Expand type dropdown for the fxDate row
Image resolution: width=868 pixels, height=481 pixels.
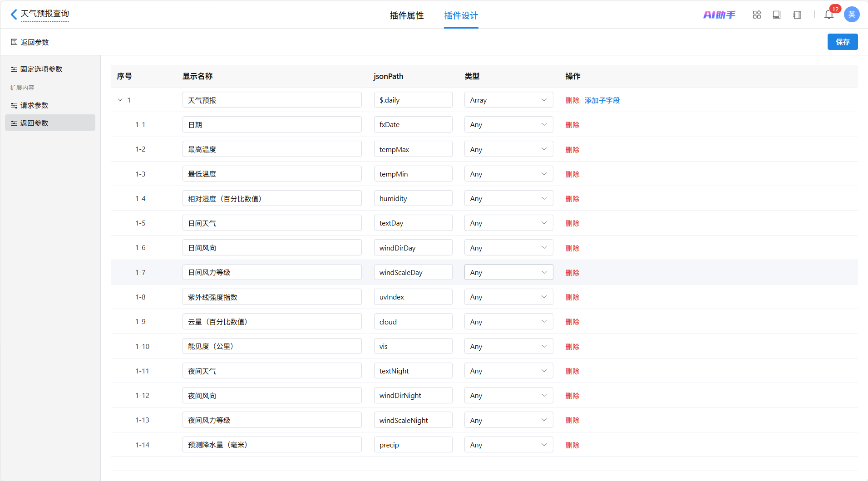pyautogui.click(x=508, y=125)
